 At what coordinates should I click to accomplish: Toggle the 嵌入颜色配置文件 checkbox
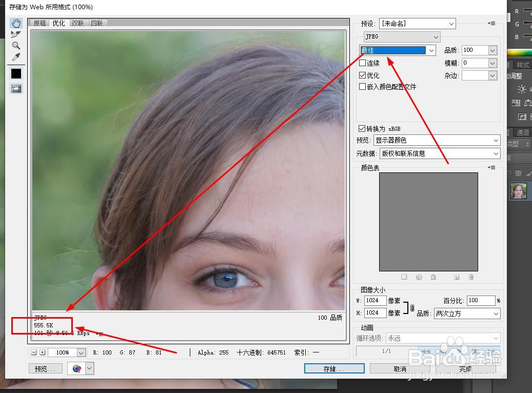(364, 86)
